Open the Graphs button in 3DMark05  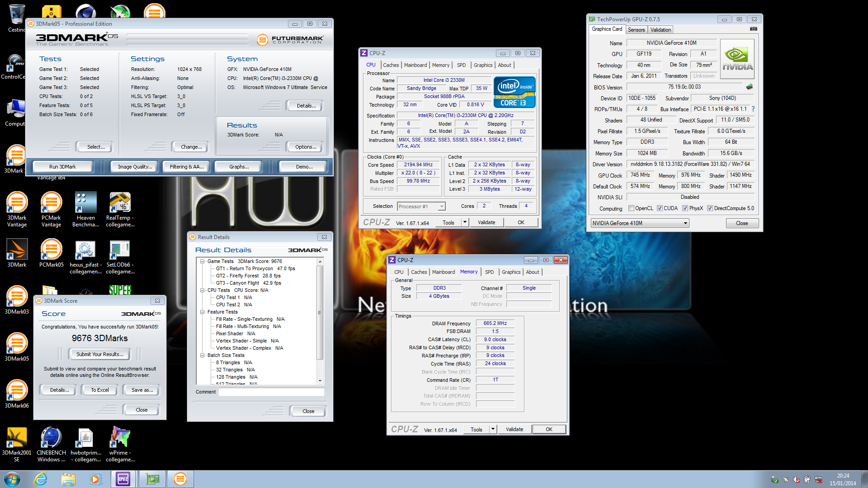[239, 167]
